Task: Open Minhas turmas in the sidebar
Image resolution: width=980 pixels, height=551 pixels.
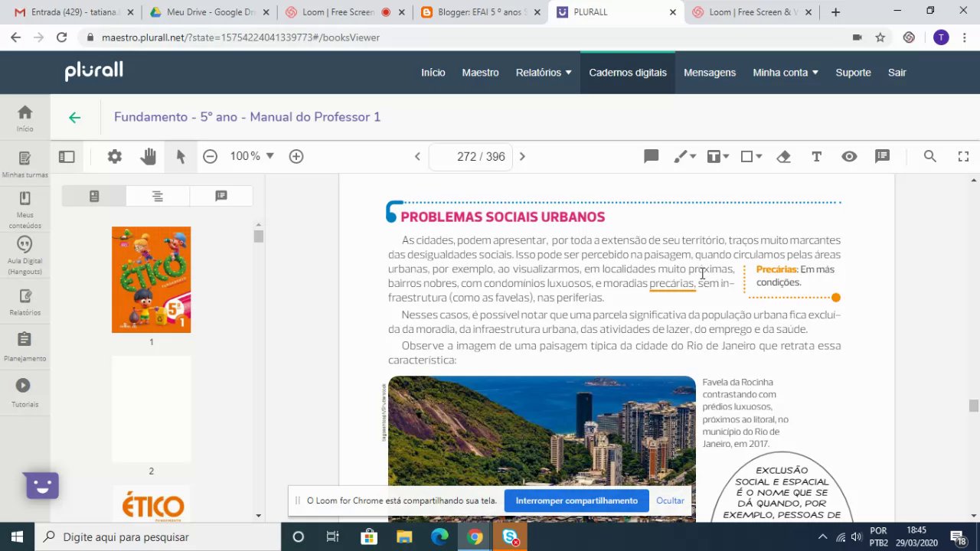Action: [25, 164]
